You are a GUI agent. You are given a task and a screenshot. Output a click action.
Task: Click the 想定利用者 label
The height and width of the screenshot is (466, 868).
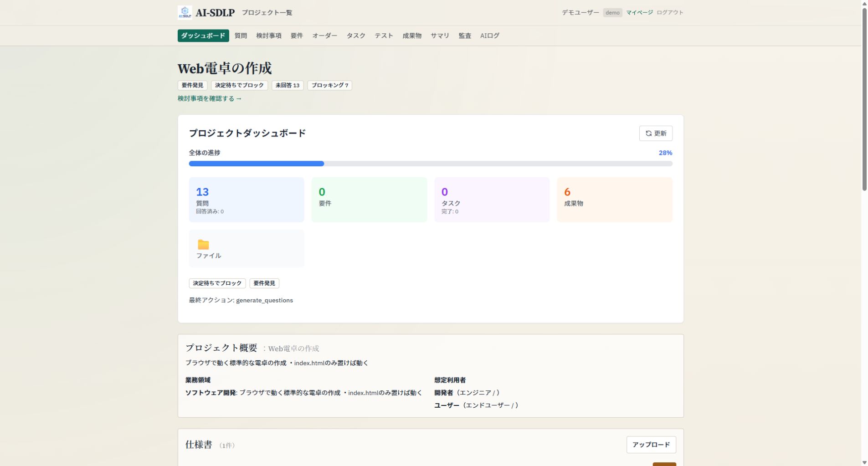pos(450,380)
